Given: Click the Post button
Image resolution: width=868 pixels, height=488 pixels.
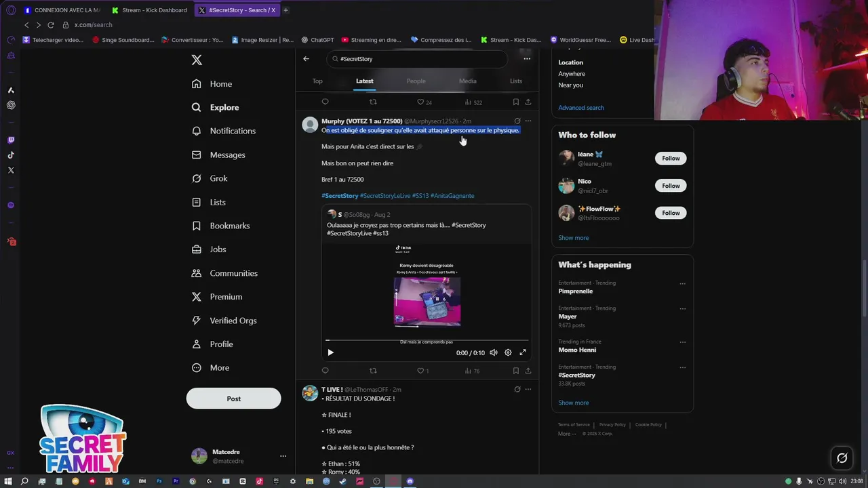Looking at the screenshot, I should [233, 399].
